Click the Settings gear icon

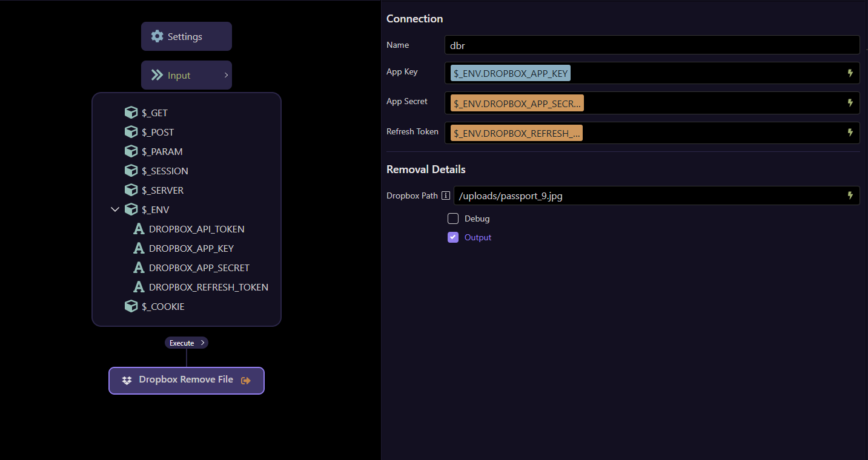click(x=157, y=36)
